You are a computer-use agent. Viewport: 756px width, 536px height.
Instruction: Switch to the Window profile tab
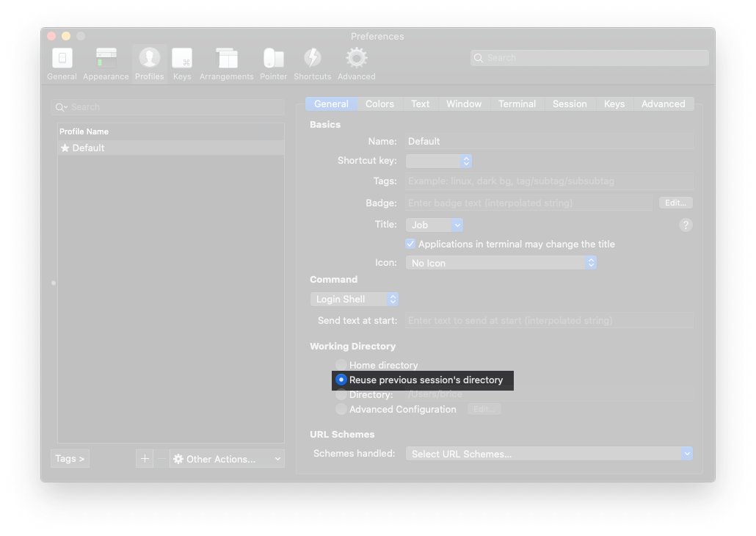click(x=464, y=104)
